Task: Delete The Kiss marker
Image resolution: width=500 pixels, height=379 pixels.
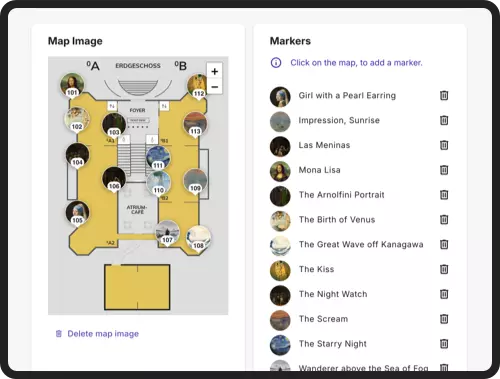Action: point(444,269)
